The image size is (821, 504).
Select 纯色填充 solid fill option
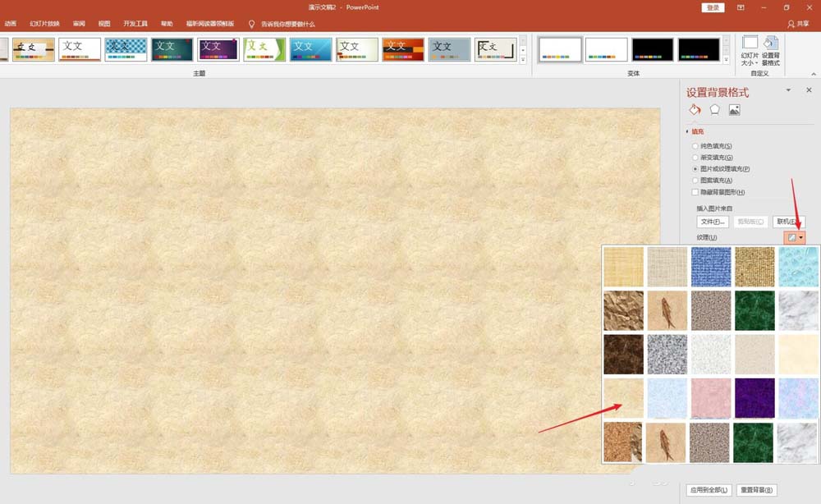[712, 146]
